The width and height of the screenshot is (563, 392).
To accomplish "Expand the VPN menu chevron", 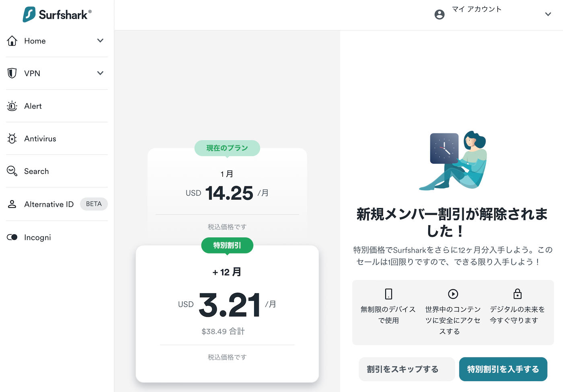I will coord(101,73).
